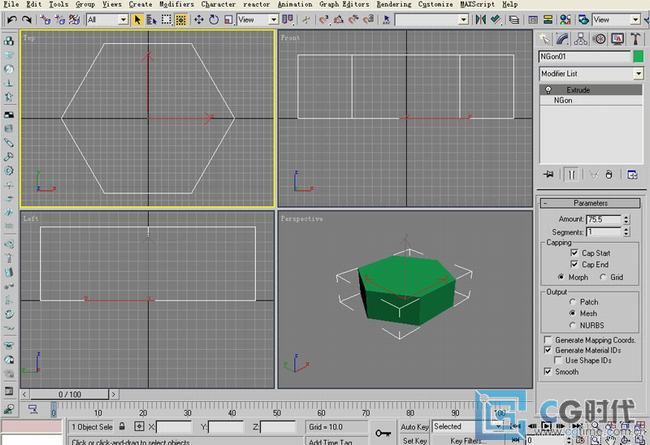Open the selection filter All dropdown
The height and width of the screenshot is (445, 650).
point(123,19)
